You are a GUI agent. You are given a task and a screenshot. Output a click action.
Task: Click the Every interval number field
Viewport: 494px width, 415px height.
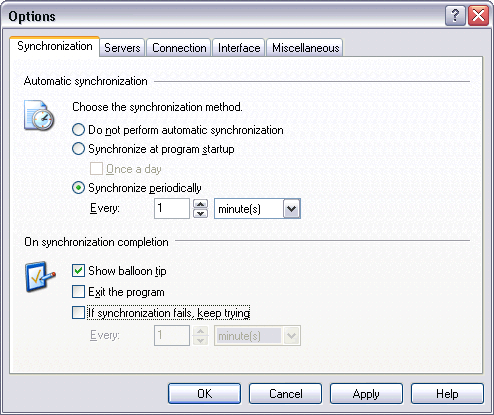point(172,209)
